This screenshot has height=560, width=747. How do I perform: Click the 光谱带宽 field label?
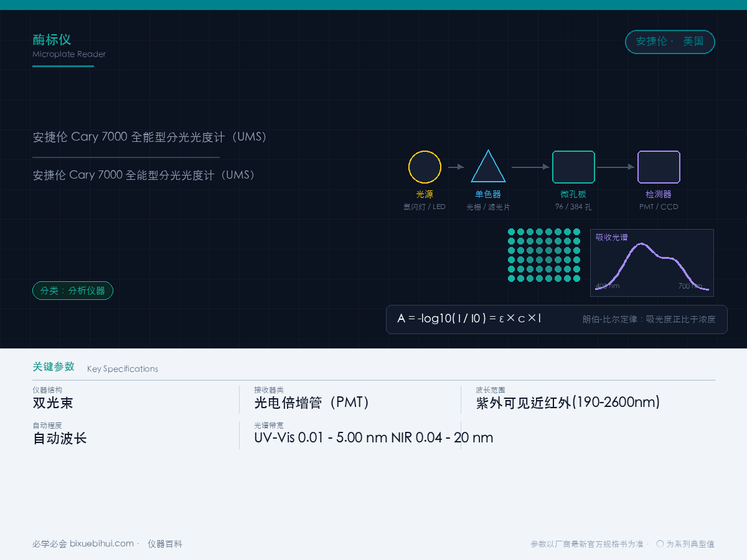pyautogui.click(x=269, y=425)
